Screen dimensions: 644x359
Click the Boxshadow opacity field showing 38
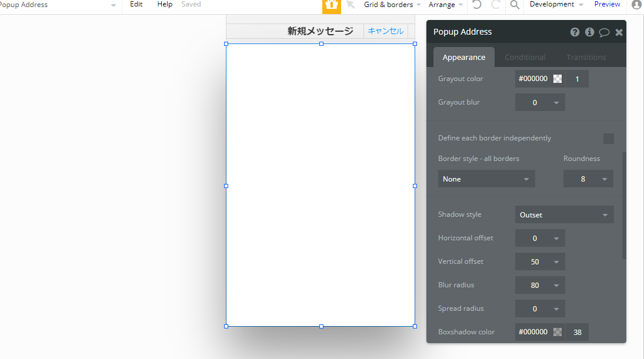(x=577, y=332)
